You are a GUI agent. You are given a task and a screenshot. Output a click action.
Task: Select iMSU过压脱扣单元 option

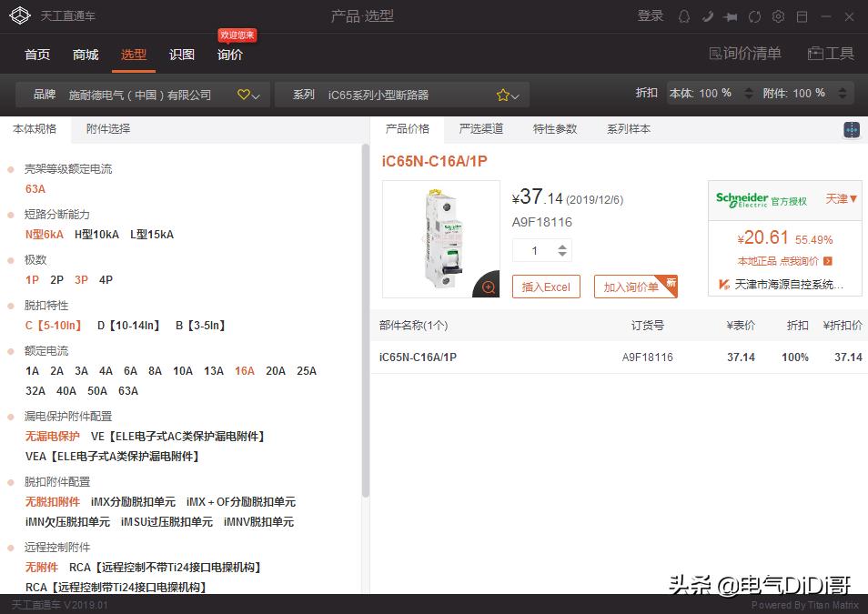click(x=167, y=521)
